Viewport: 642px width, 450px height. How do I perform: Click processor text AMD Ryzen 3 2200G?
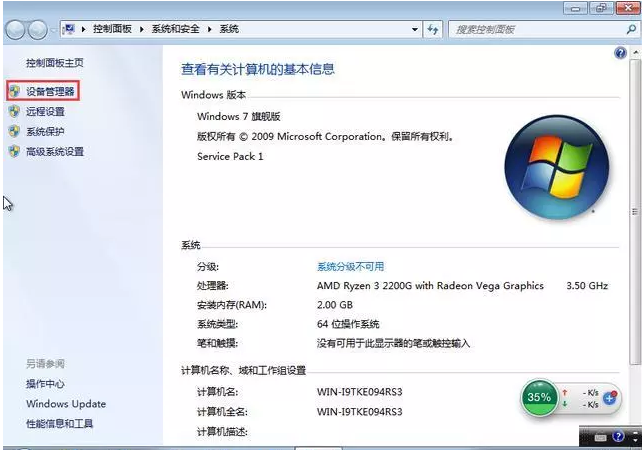coord(430,285)
